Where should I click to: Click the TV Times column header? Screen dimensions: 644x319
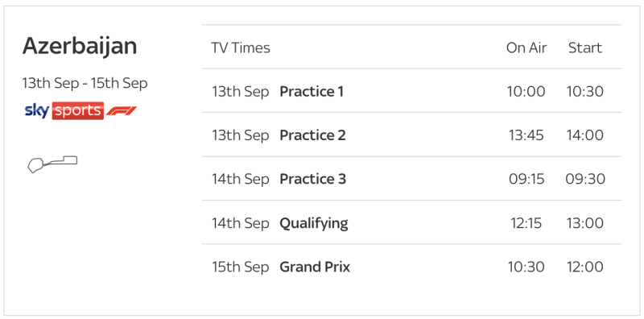(x=241, y=48)
